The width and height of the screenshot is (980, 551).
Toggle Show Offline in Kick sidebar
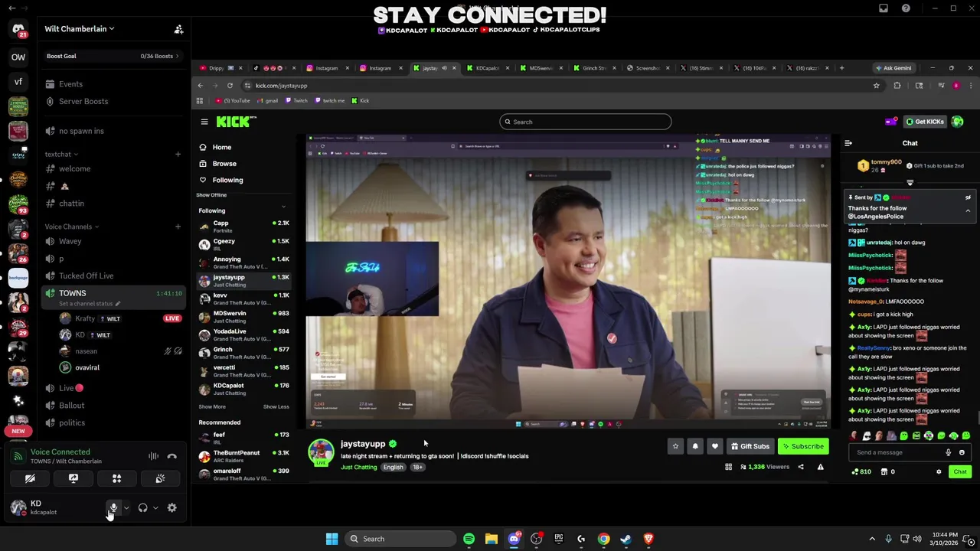tap(213, 195)
